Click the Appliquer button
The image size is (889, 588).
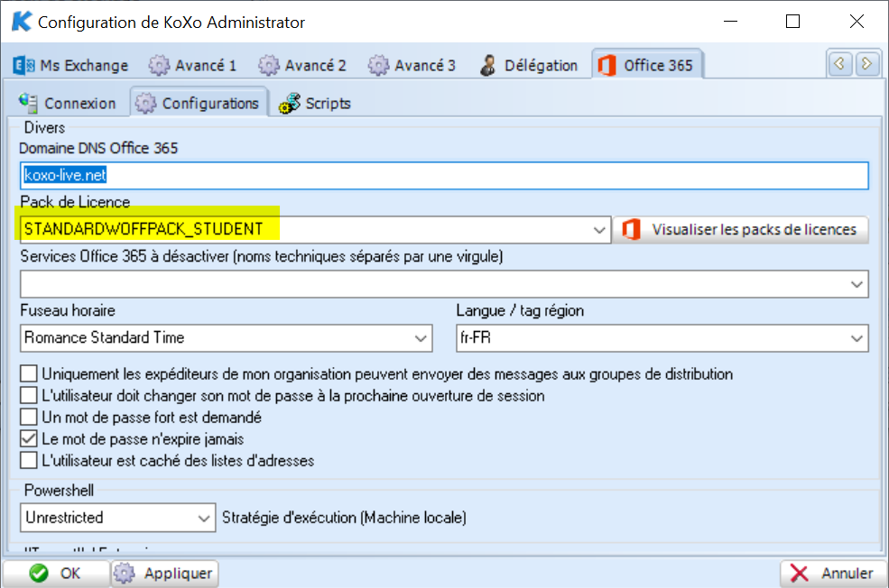pos(164,574)
